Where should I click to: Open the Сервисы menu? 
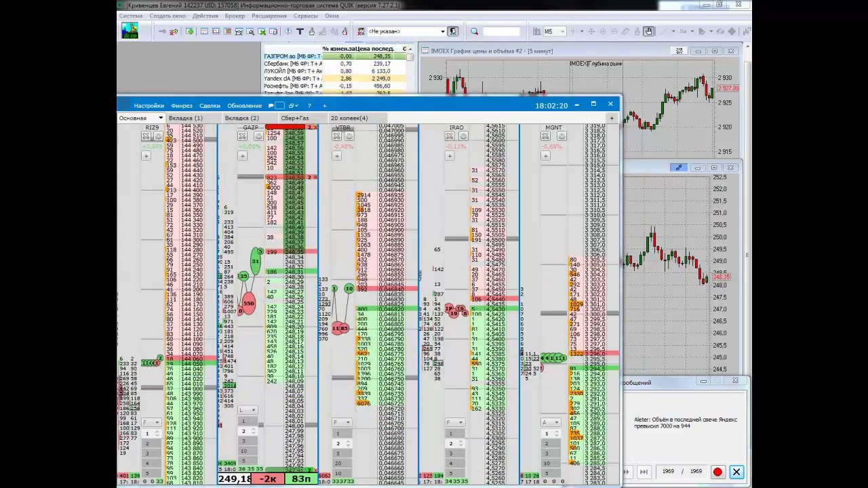306,16
